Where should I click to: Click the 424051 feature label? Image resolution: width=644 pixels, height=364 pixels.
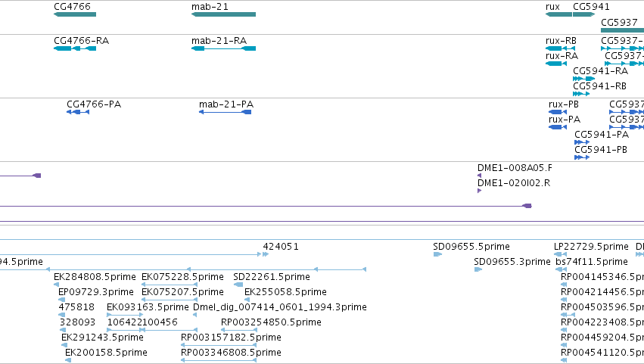[x=281, y=247]
